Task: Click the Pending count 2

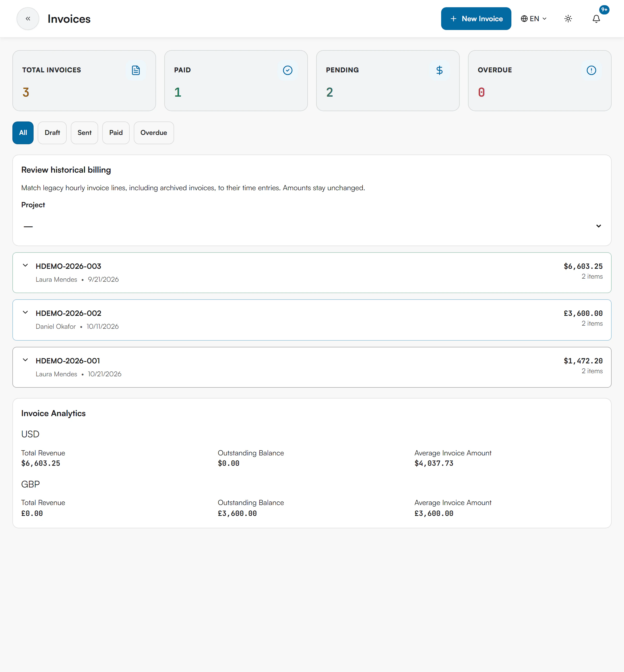Action: click(330, 92)
